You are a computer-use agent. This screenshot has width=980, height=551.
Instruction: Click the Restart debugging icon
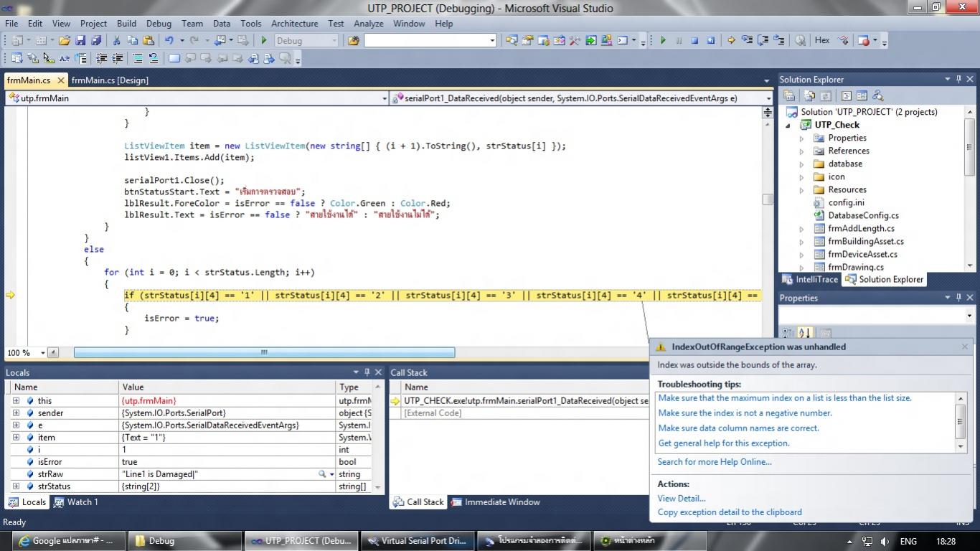[x=710, y=41]
